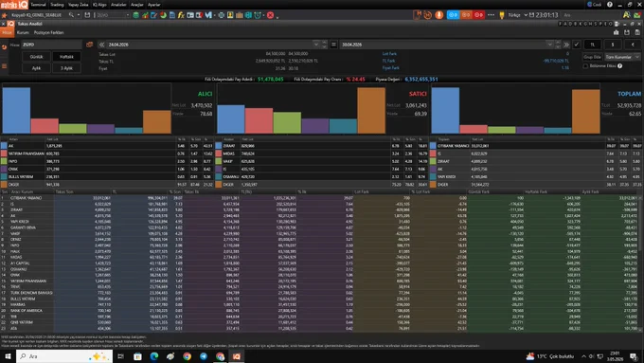Open the Terminal menu

tap(38, 5)
